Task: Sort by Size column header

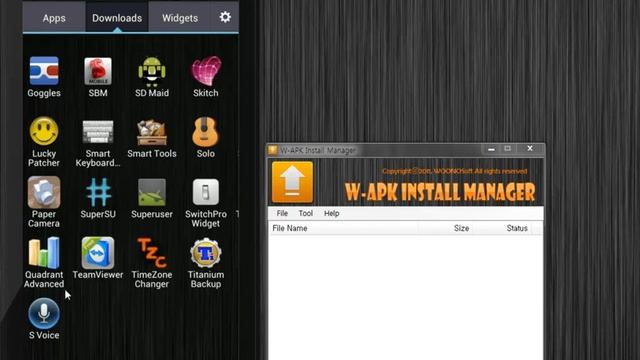Action: (446, 228)
